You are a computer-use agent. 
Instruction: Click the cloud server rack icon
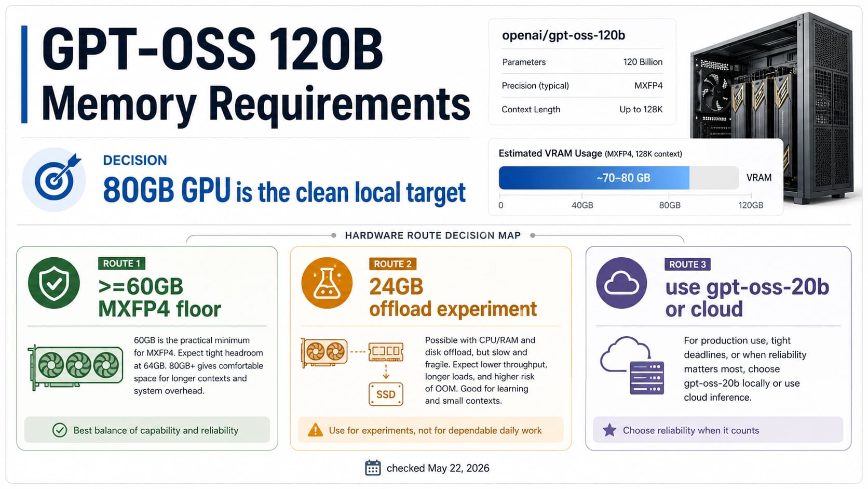tap(632, 366)
